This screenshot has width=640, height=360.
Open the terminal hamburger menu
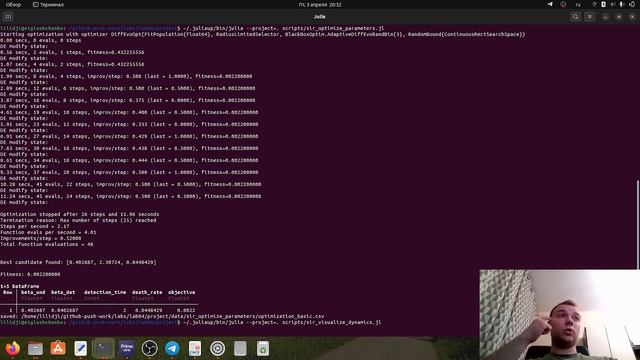tap(590, 17)
